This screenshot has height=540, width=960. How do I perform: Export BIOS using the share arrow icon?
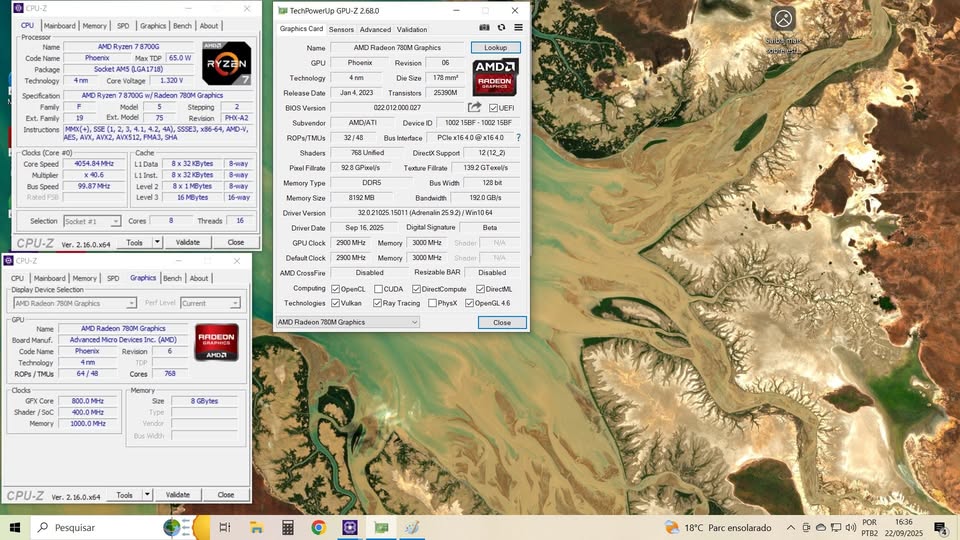click(474, 107)
